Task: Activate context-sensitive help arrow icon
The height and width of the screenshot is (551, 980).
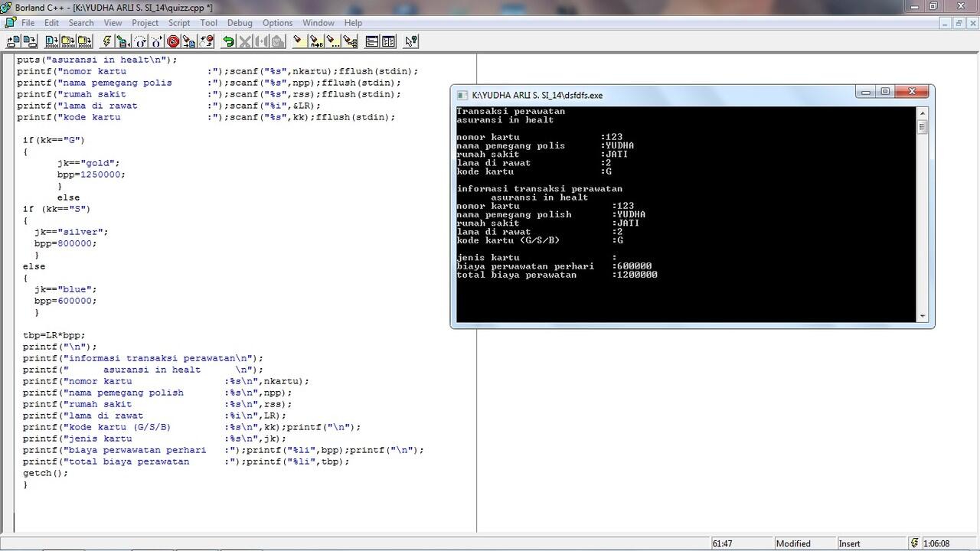Action: (x=411, y=42)
